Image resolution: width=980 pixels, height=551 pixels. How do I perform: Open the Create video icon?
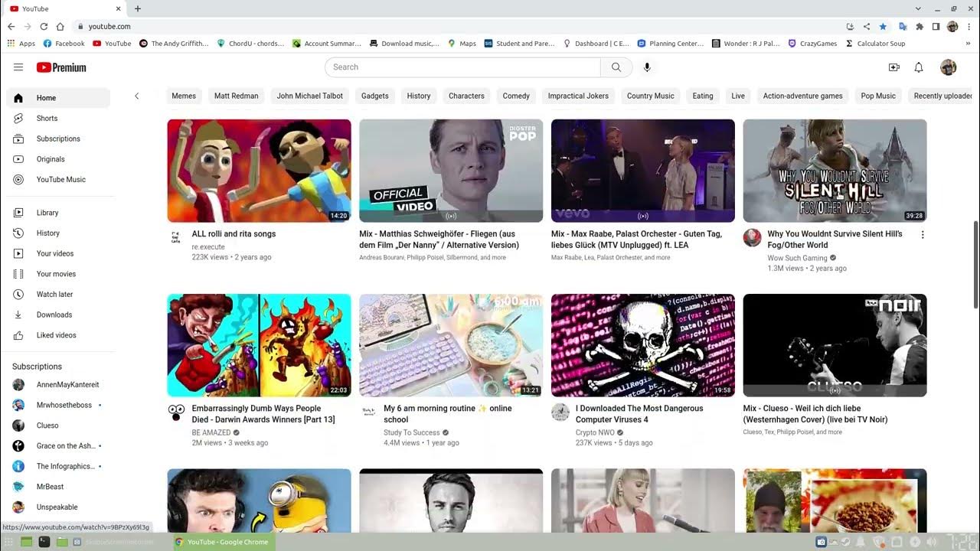point(893,67)
